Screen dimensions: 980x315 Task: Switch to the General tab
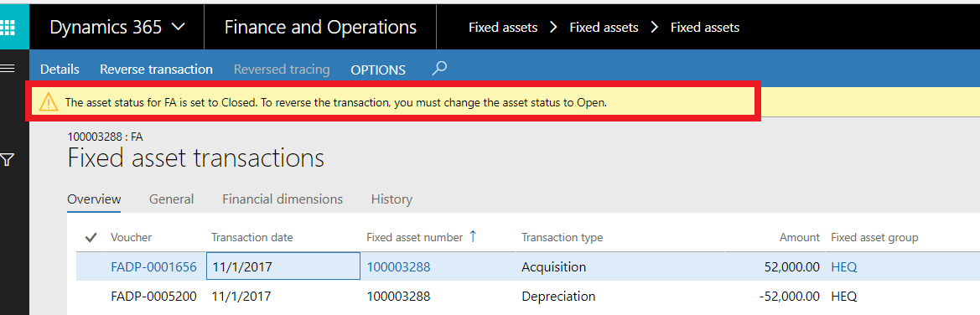click(171, 199)
